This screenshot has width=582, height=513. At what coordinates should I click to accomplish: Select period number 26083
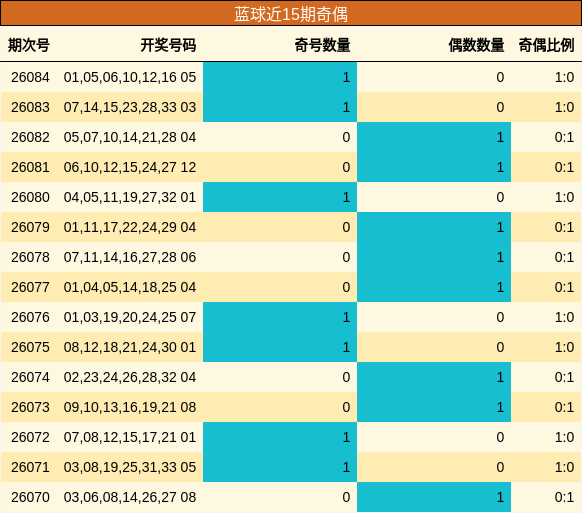point(30,107)
